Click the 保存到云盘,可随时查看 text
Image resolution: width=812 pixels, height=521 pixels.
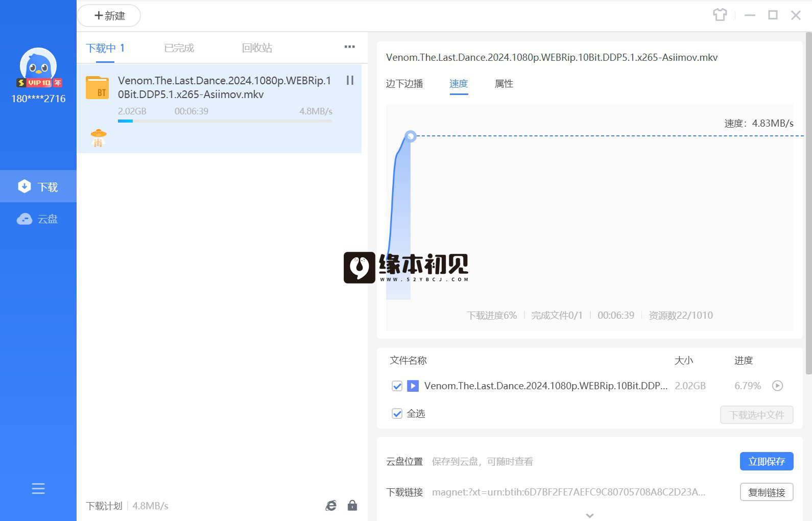(483, 462)
